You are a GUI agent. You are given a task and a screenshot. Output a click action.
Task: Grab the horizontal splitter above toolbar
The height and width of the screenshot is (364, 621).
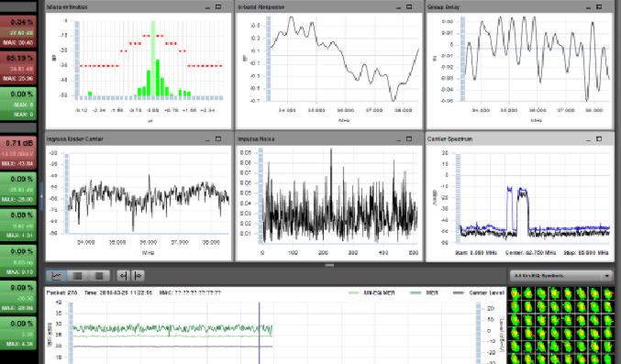pyautogui.click(x=329, y=265)
